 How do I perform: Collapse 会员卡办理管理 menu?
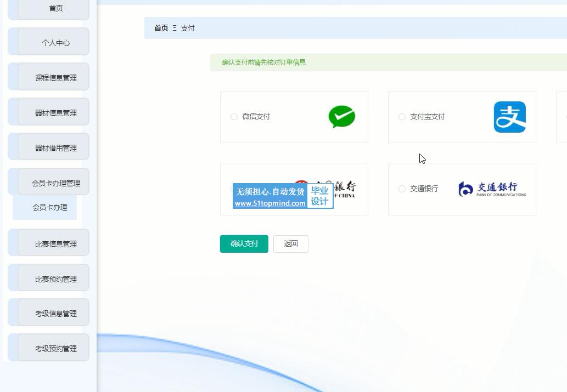[x=48, y=182]
